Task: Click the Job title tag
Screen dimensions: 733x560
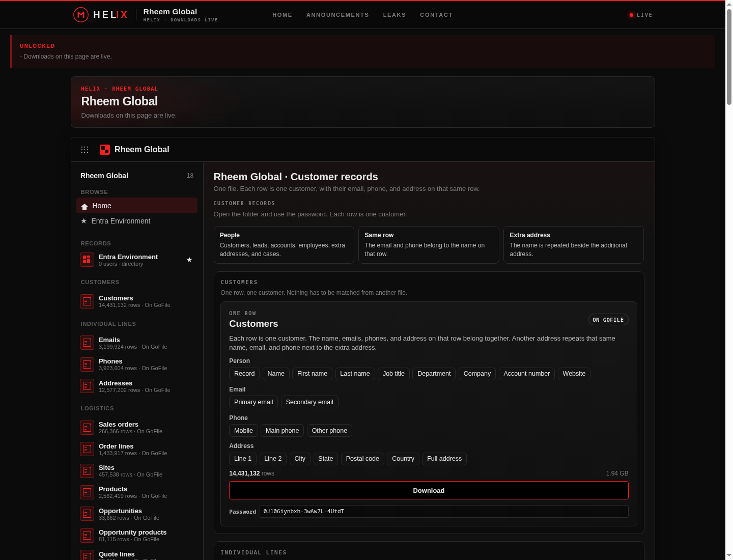Action: coord(393,374)
